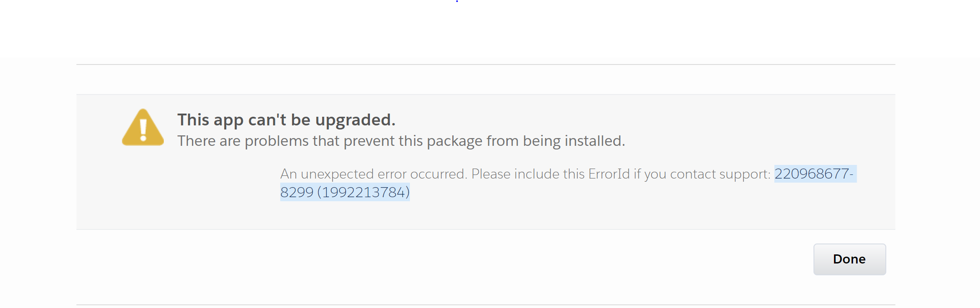
Task: Click the word "being" in the subtitle
Action: point(541,141)
